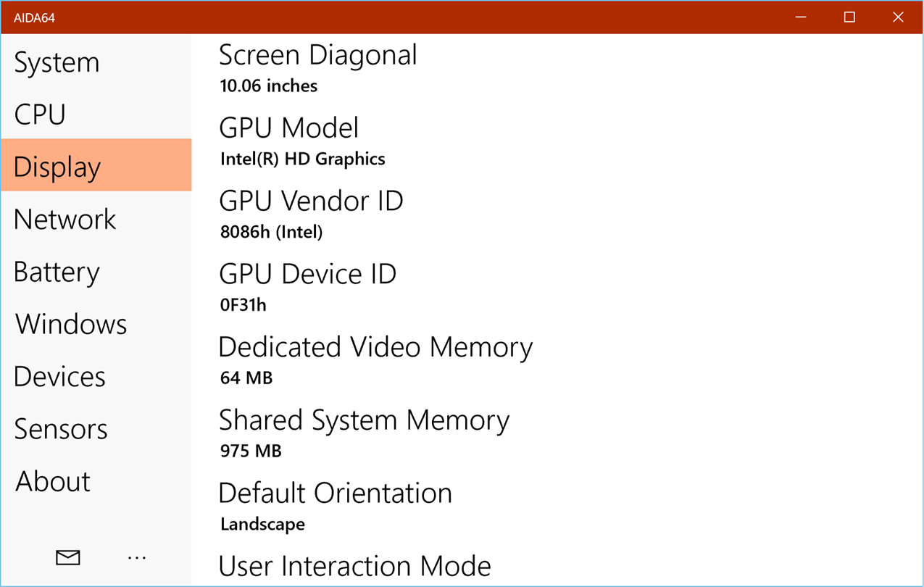Select Windows in the sidebar
Image resolution: width=924 pixels, height=587 pixels.
[71, 324]
